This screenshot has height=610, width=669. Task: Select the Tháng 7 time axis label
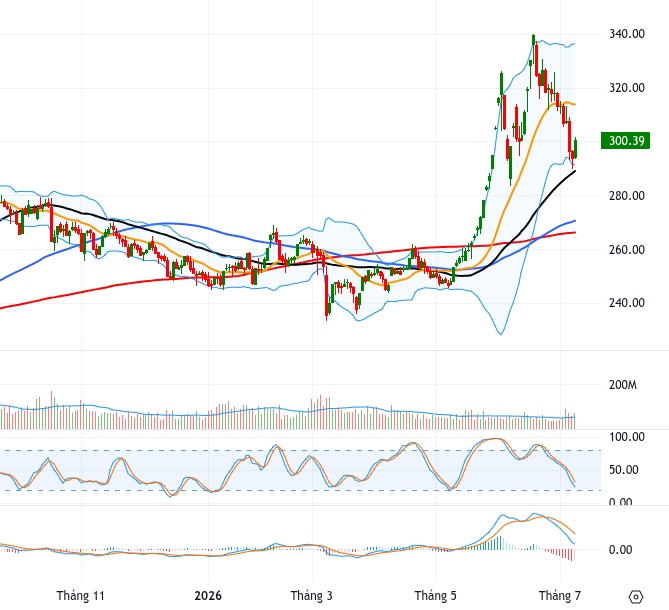click(560, 595)
